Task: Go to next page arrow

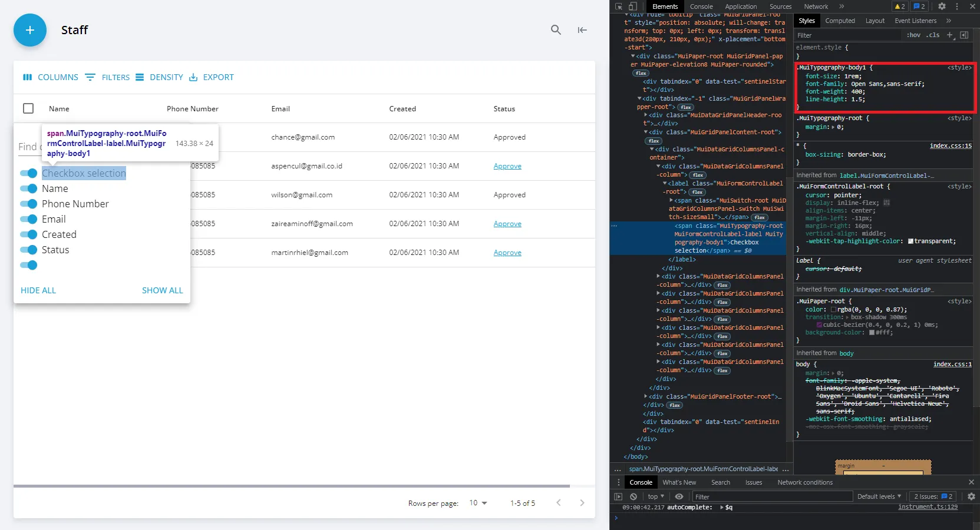Action: point(582,503)
